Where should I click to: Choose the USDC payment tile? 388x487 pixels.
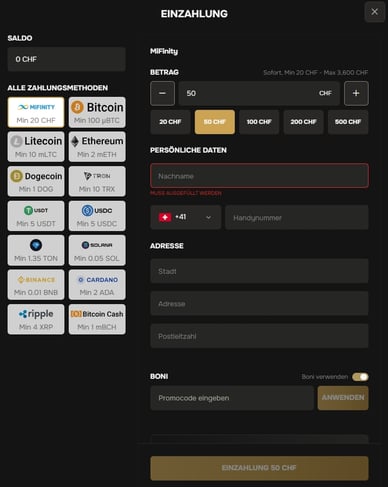point(97,216)
